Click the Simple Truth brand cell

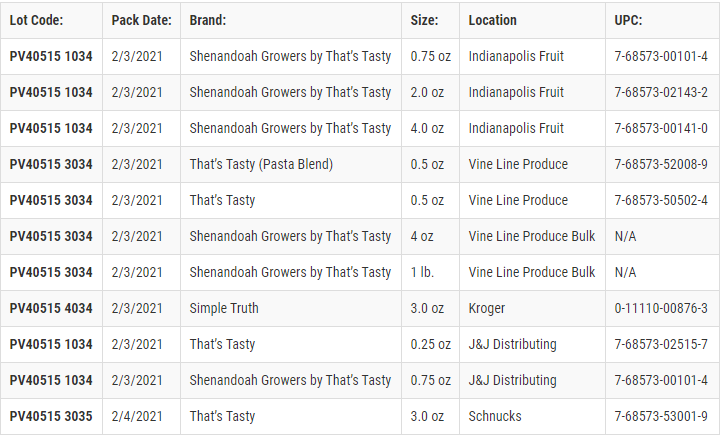tap(224, 308)
